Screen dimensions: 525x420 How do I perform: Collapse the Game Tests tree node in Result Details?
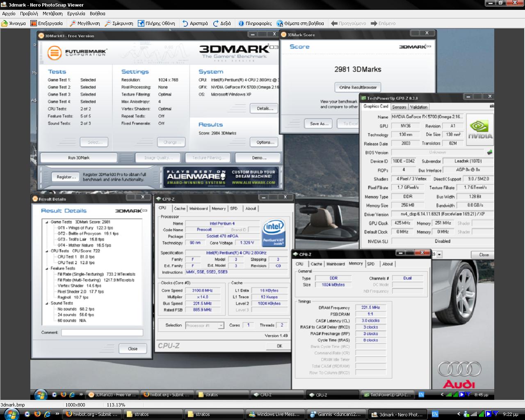pyautogui.click(x=48, y=222)
